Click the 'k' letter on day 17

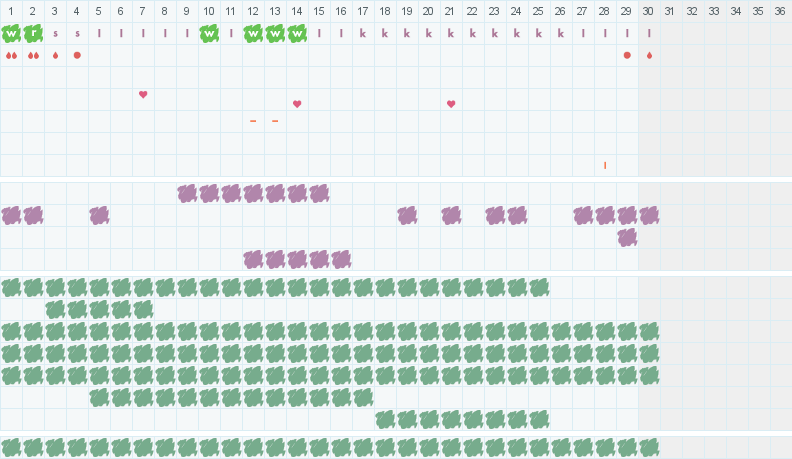tap(363, 33)
